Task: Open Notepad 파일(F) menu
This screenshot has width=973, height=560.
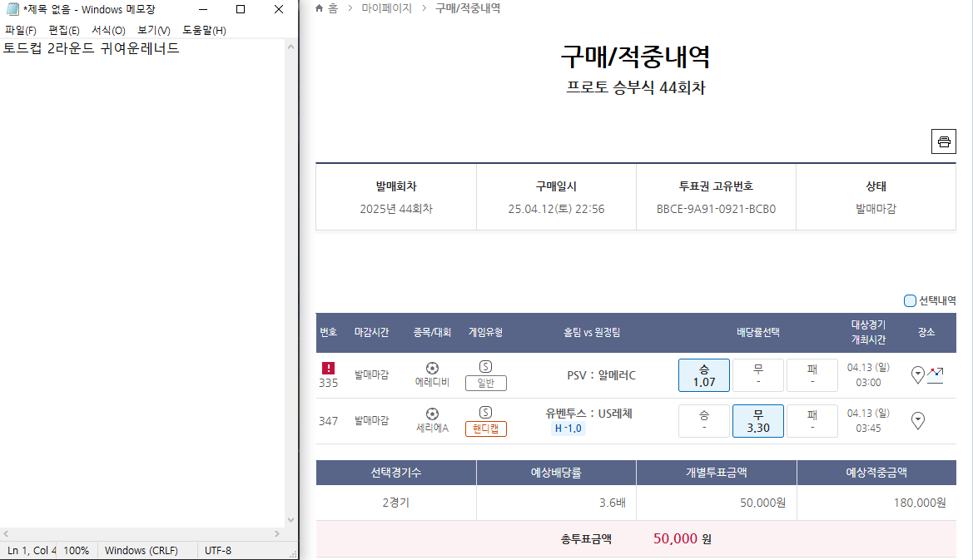Action: click(x=21, y=31)
